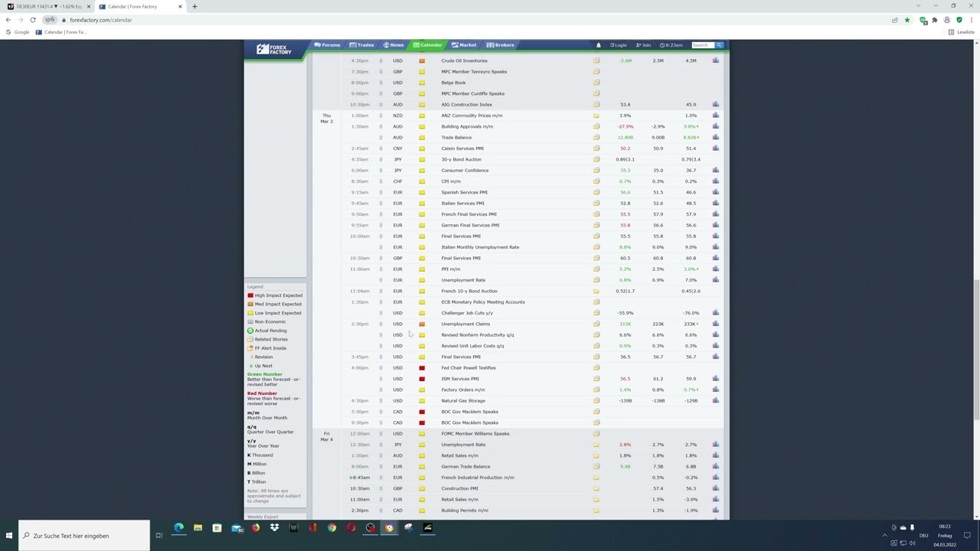Open the Market tab
The image size is (980, 551).
pyautogui.click(x=465, y=45)
